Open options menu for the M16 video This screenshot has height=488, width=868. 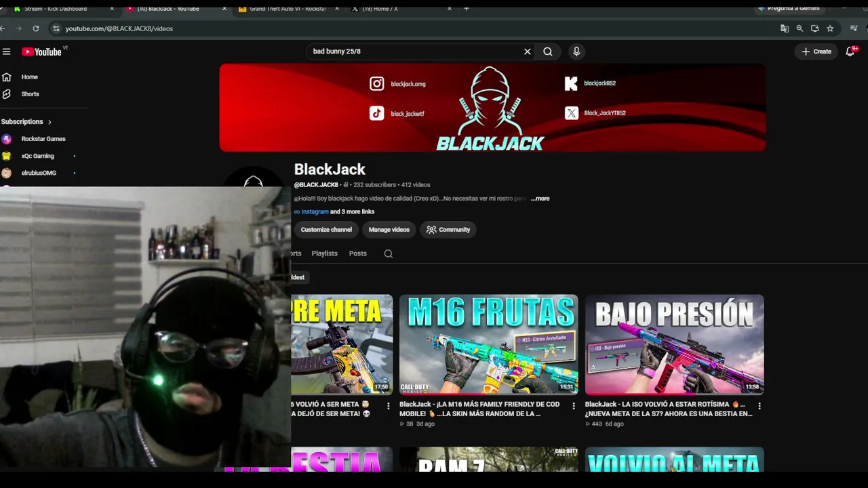point(574,406)
